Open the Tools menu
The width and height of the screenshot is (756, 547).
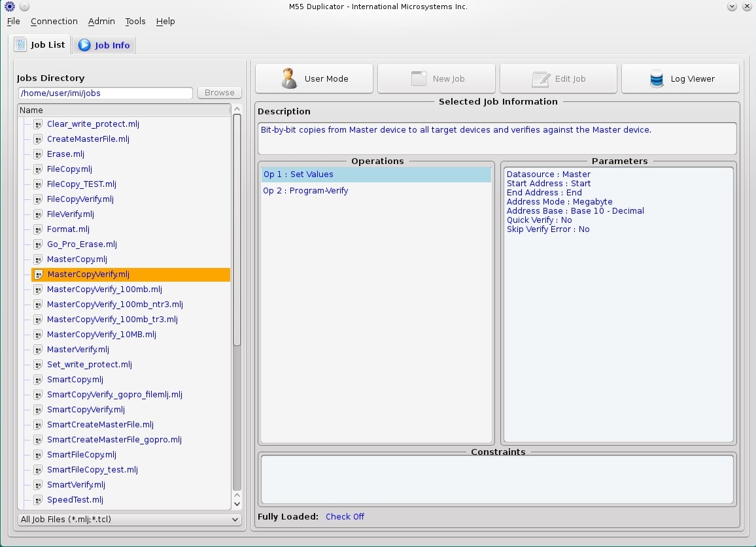(135, 21)
